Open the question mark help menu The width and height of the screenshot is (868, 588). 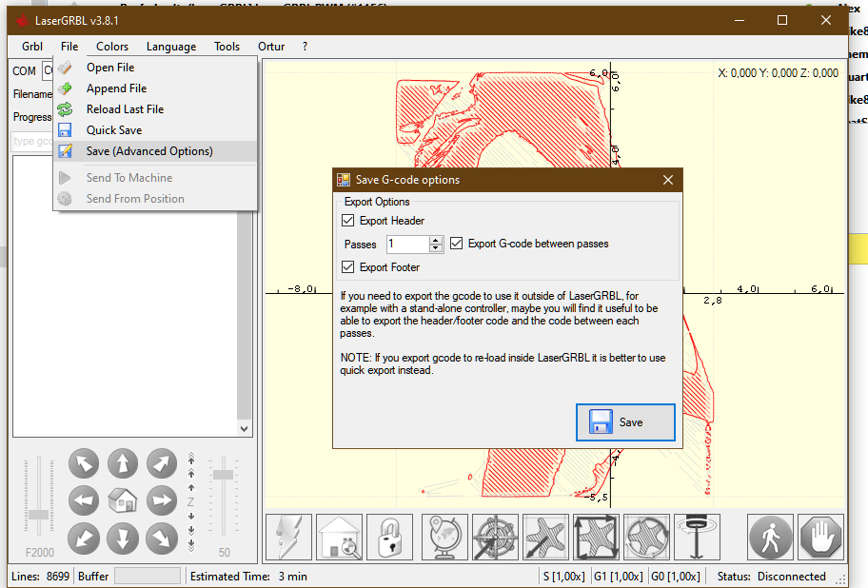(x=305, y=47)
